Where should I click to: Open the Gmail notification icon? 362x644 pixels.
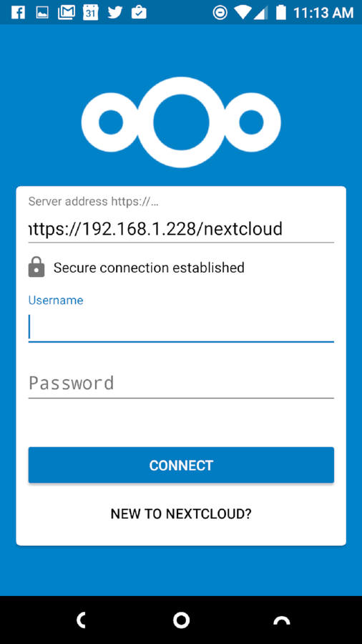pos(67,12)
